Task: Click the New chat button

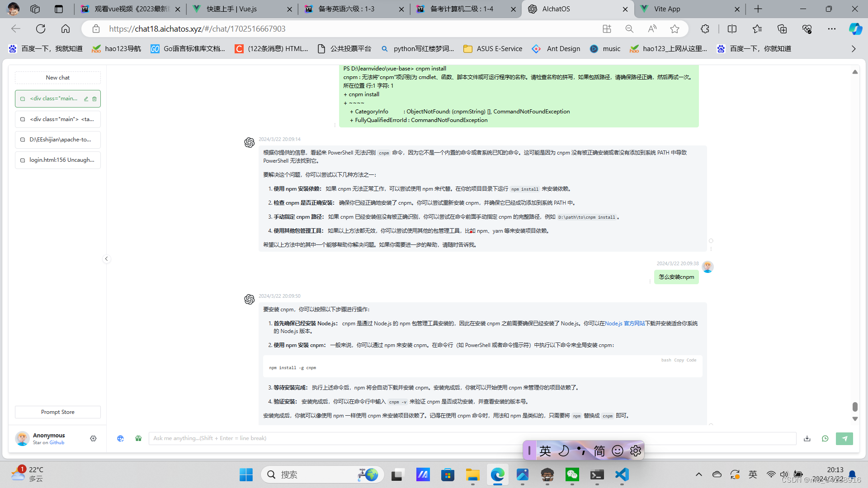Action: pyautogui.click(x=58, y=78)
